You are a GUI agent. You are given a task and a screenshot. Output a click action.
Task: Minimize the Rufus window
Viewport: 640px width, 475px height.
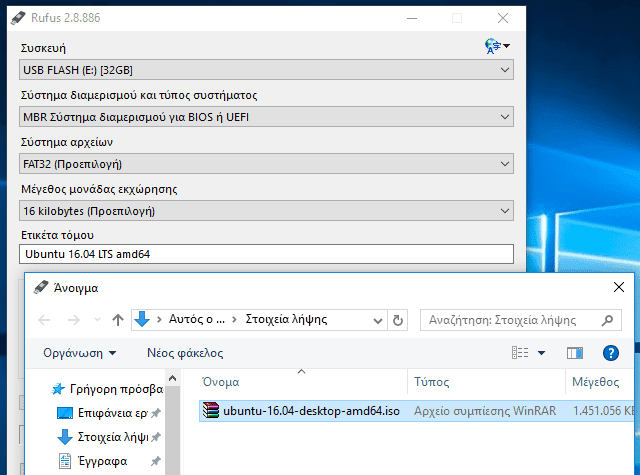click(x=412, y=18)
